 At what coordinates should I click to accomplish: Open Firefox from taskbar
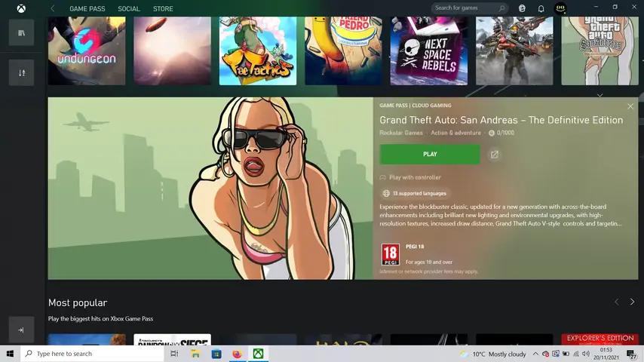(237, 354)
